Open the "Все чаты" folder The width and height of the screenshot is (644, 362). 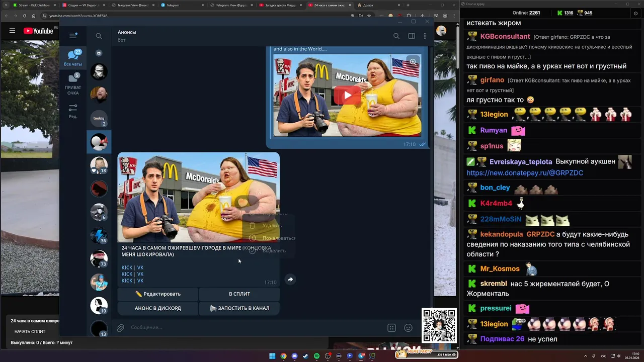coord(73,58)
